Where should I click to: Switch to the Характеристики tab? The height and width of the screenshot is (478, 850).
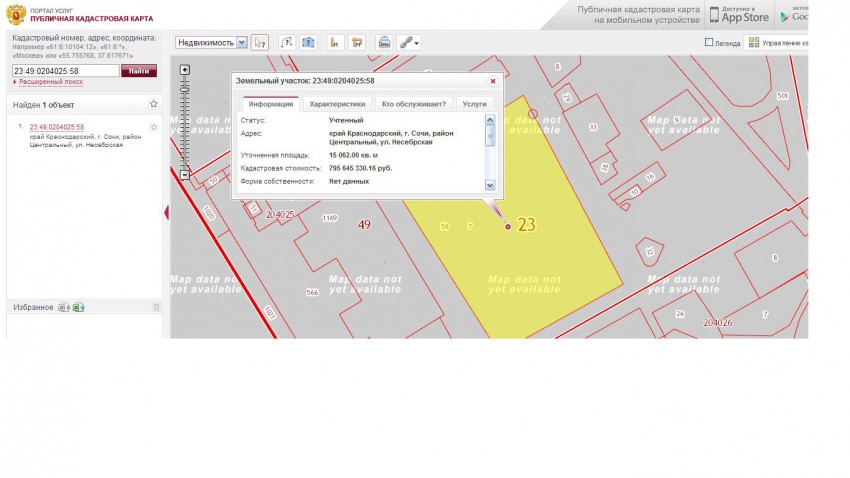338,103
